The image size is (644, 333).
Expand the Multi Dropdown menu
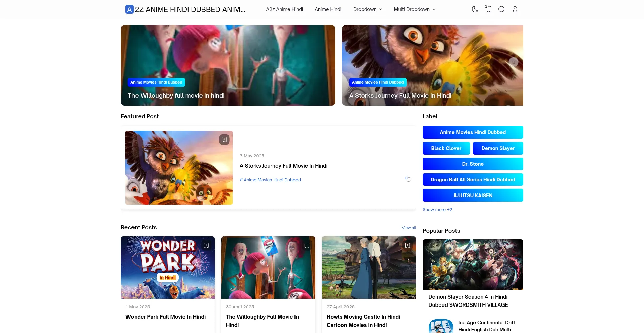(x=415, y=9)
